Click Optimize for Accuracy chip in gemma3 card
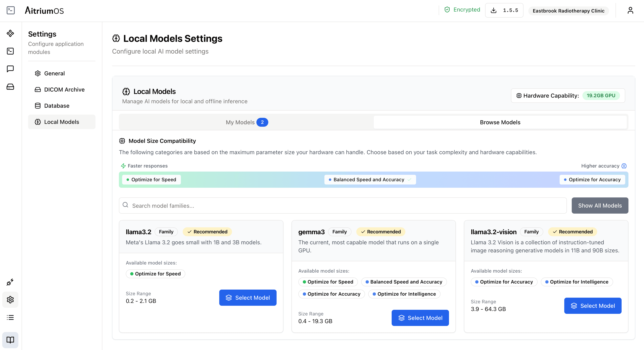This screenshot has height=350, width=644. click(x=331, y=294)
